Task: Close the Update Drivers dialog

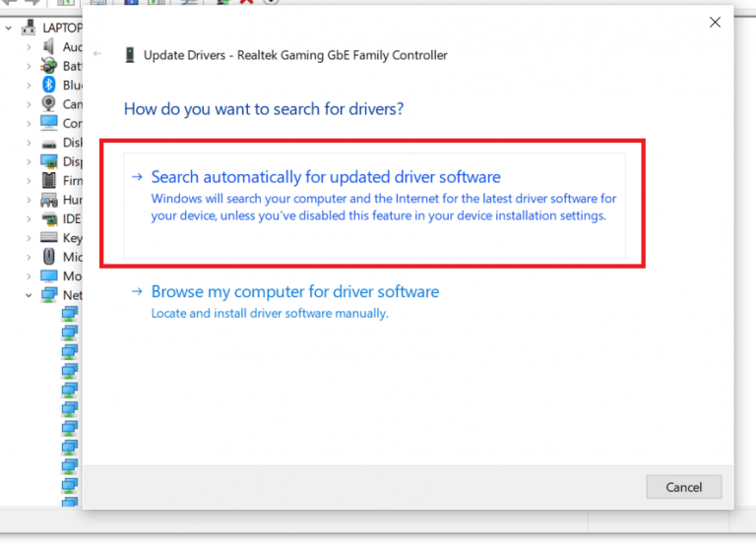Action: (715, 23)
